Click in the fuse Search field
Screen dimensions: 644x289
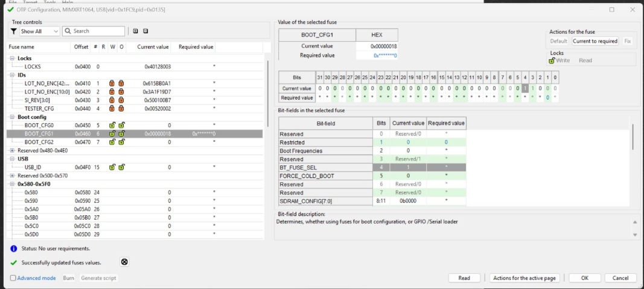pyautogui.click(x=98, y=31)
